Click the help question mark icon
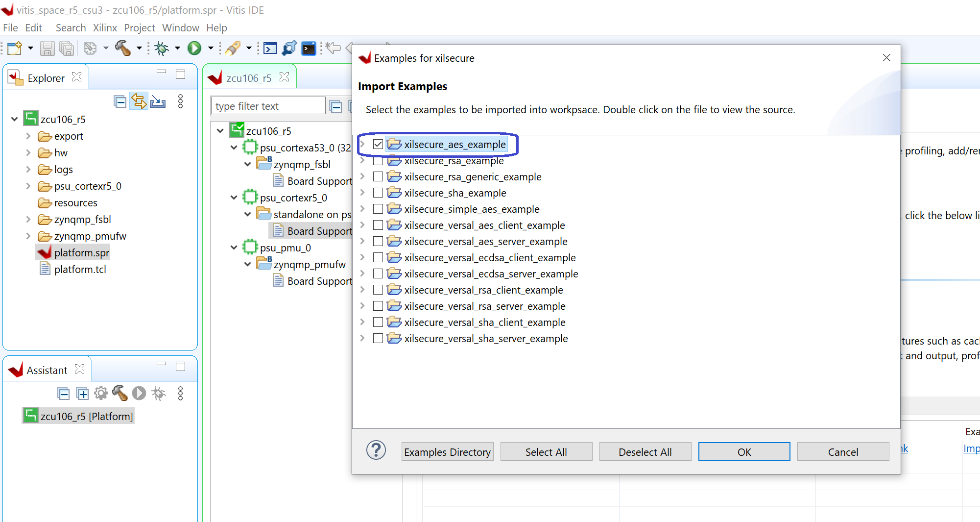Viewport: 980px width, 522px height. point(376,450)
